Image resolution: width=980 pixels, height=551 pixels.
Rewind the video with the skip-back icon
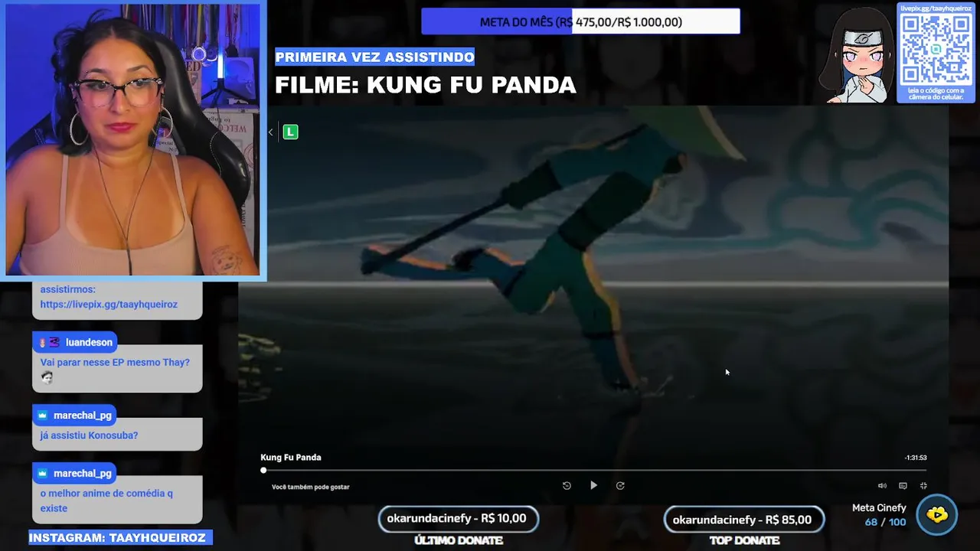[x=567, y=485]
